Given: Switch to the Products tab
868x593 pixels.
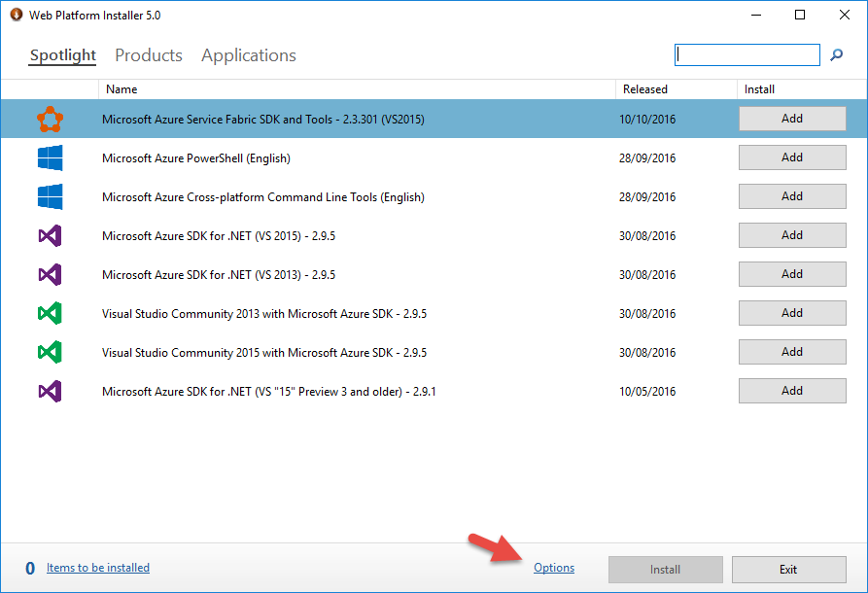Looking at the screenshot, I should pos(149,55).
